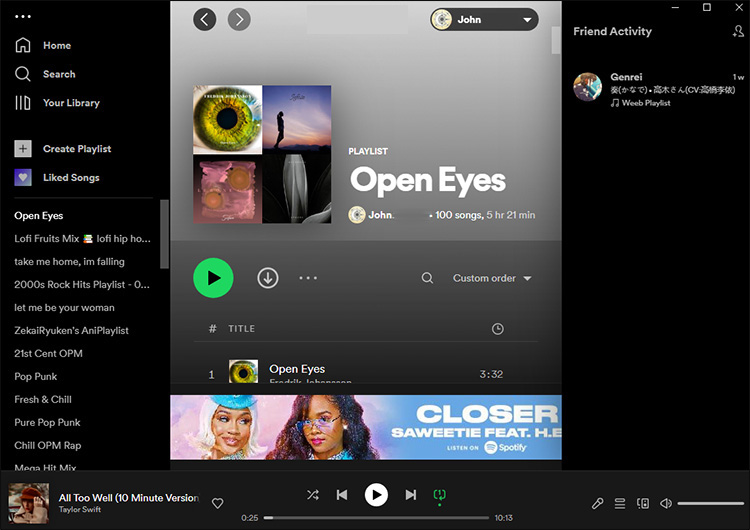Image resolution: width=750 pixels, height=530 pixels.
Task: Go back with the left arrow button
Action: (205, 20)
